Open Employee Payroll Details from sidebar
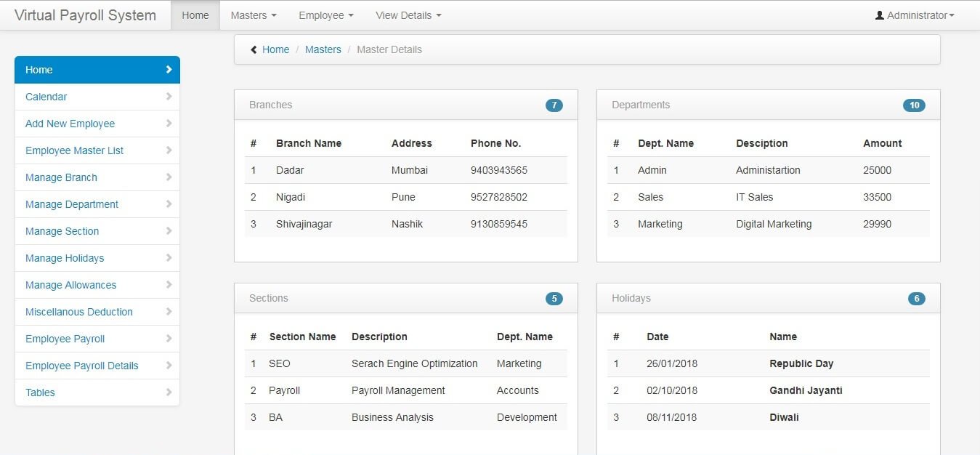Viewport: 980px width, 455px height. pyautogui.click(x=82, y=366)
